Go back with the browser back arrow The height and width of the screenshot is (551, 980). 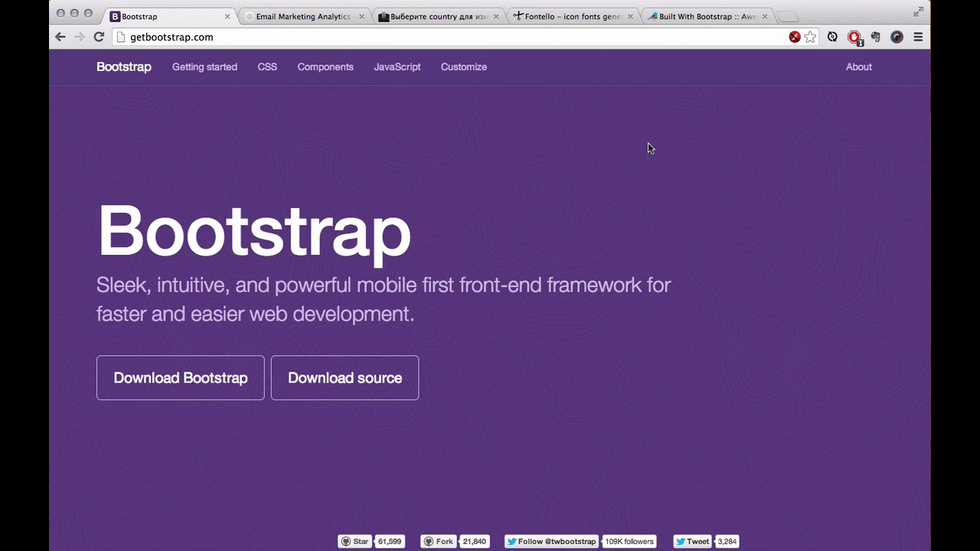[x=60, y=37]
